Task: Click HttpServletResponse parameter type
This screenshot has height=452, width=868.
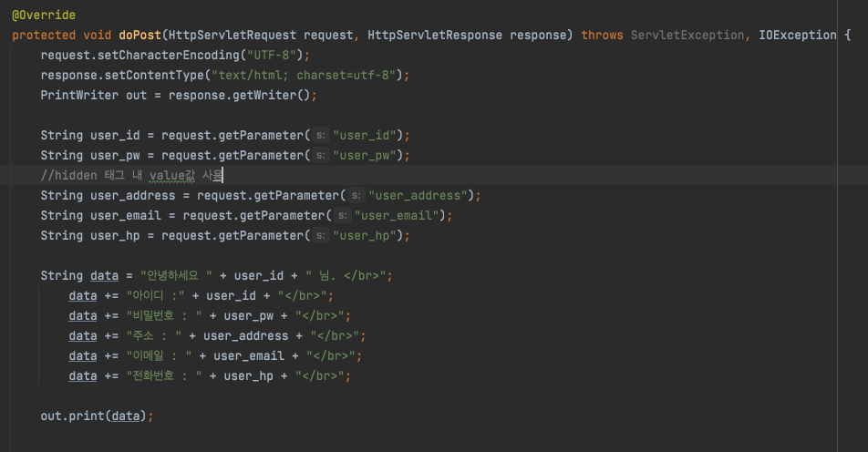Action: tap(435, 35)
